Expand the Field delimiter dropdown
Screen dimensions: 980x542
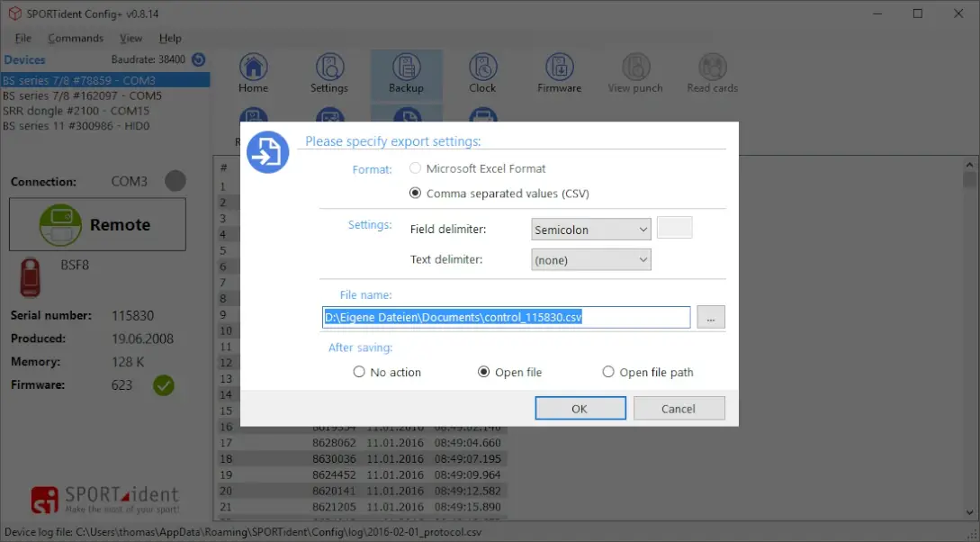[x=591, y=230]
